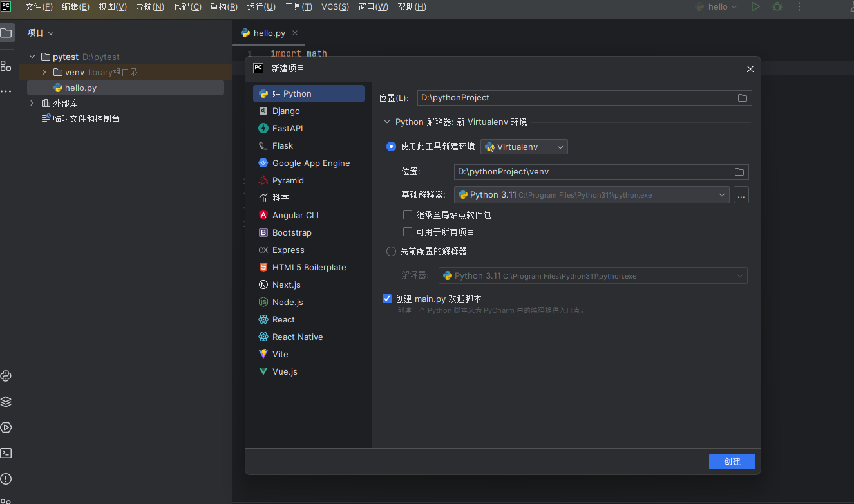Open the 编辑(E) menu
The image size is (854, 504).
(x=75, y=6)
